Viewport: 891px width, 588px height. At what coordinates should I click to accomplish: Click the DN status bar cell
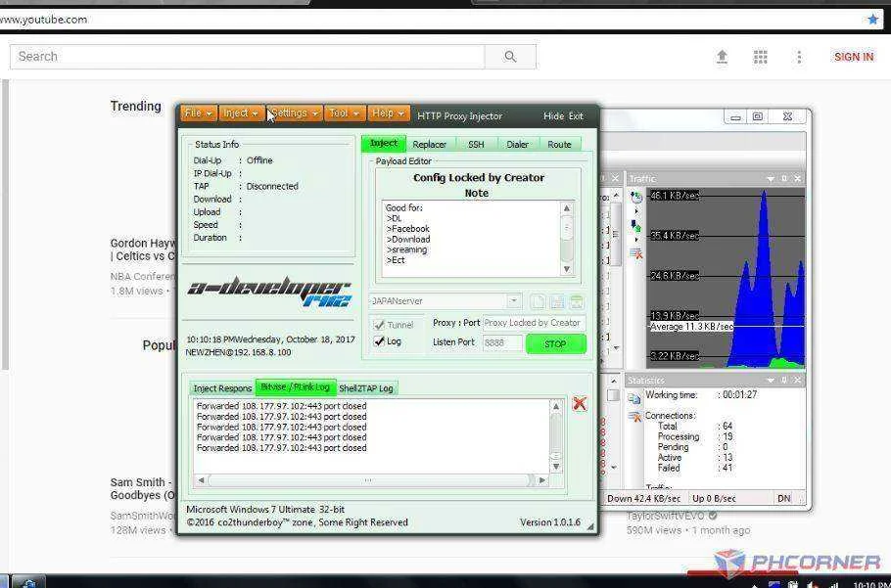(783, 498)
